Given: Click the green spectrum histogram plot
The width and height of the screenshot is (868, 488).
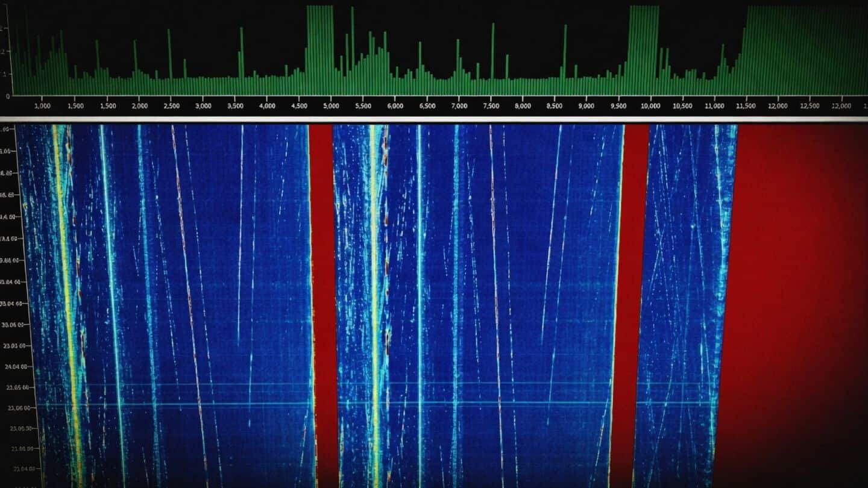Looking at the screenshot, I should 439,51.
